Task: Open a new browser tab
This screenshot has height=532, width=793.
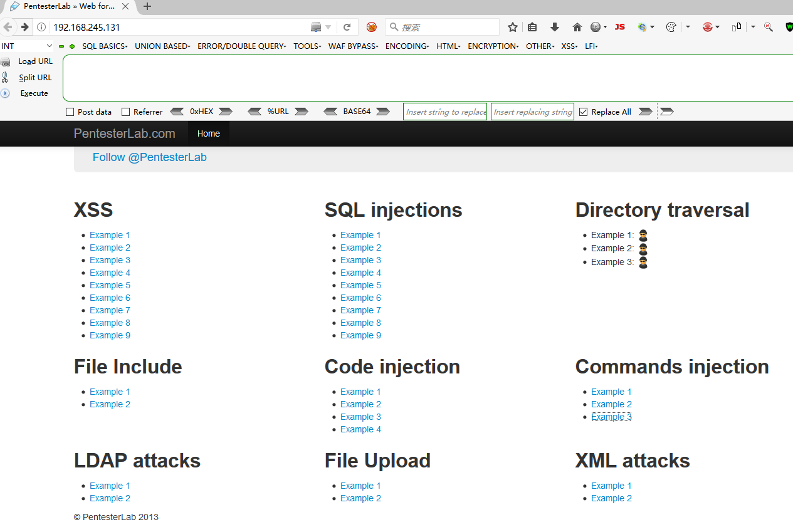Action: [148, 7]
